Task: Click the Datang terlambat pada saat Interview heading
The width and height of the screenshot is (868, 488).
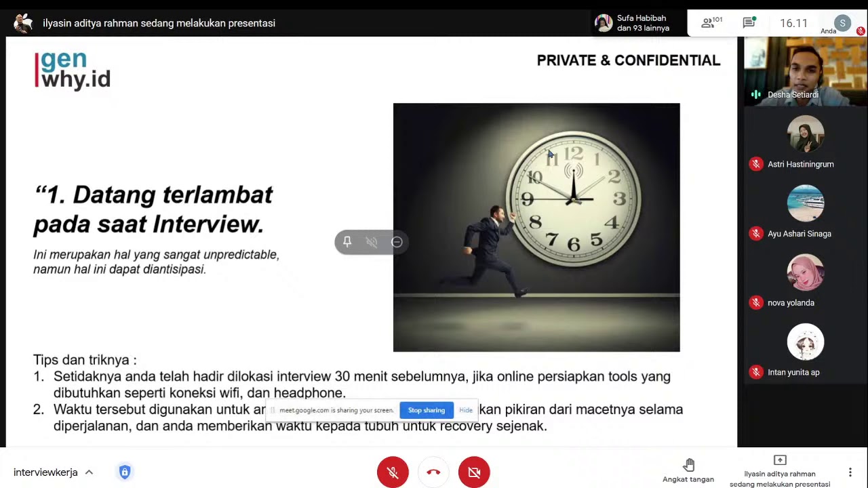Action: [153, 209]
